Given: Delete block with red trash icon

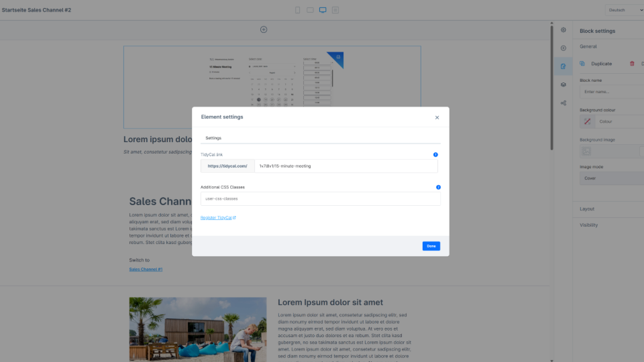Looking at the screenshot, I should coord(631,64).
